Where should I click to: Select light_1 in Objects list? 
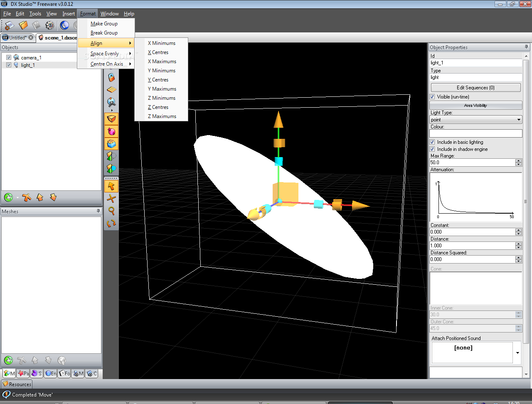pyautogui.click(x=28, y=65)
